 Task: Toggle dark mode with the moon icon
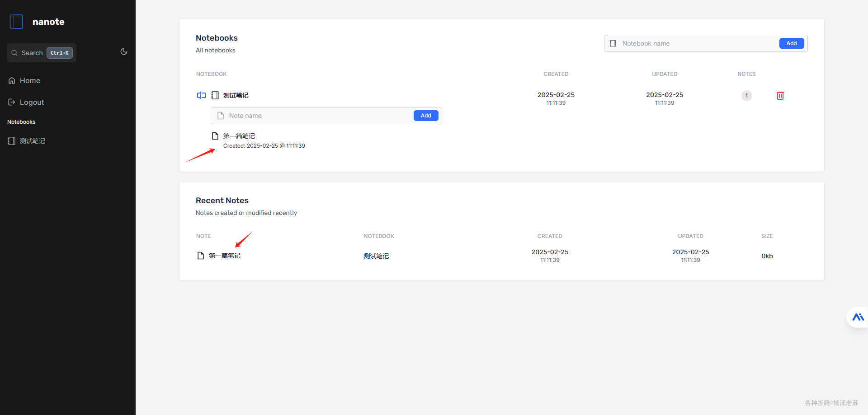coord(124,52)
